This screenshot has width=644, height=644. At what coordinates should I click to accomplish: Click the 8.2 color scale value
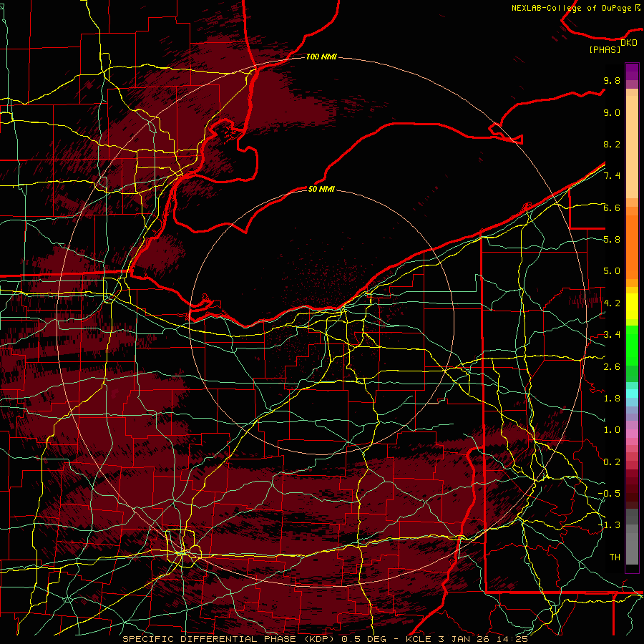click(612, 144)
